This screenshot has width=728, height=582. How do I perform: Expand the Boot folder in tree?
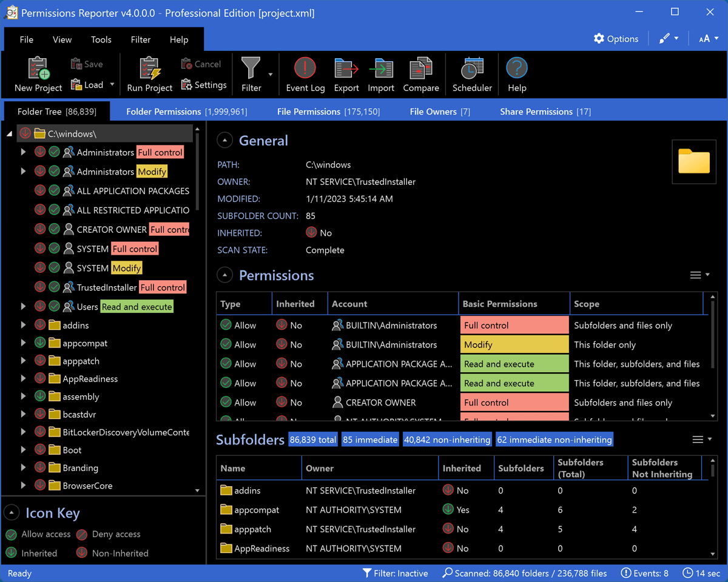(24, 450)
